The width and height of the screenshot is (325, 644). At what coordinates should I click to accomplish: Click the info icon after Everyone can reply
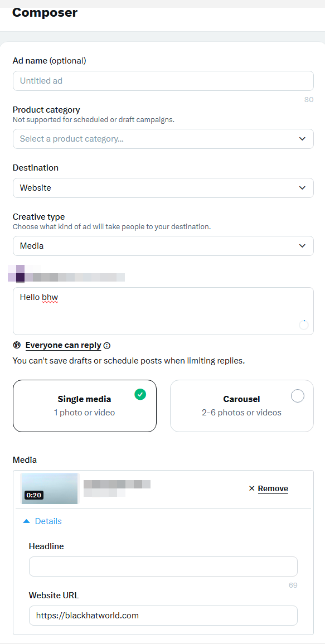(x=107, y=346)
